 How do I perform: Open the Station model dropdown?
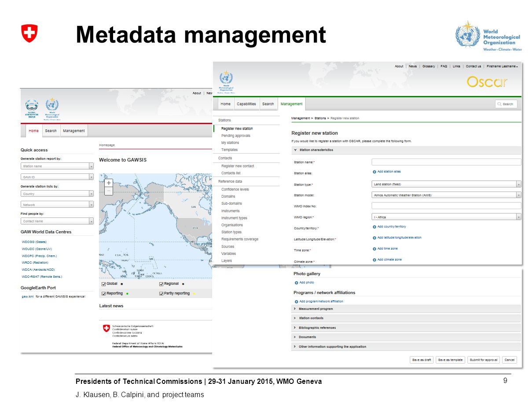(x=446, y=195)
